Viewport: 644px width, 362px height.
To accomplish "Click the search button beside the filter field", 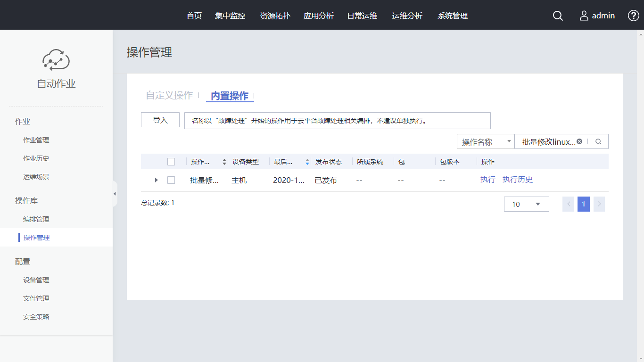I will [598, 141].
